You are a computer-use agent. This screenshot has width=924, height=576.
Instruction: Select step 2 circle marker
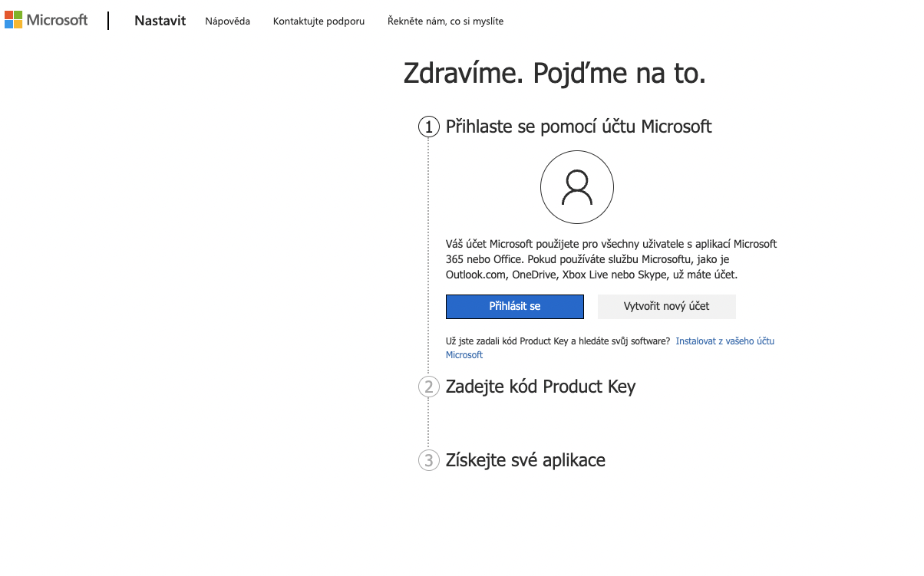[428, 387]
